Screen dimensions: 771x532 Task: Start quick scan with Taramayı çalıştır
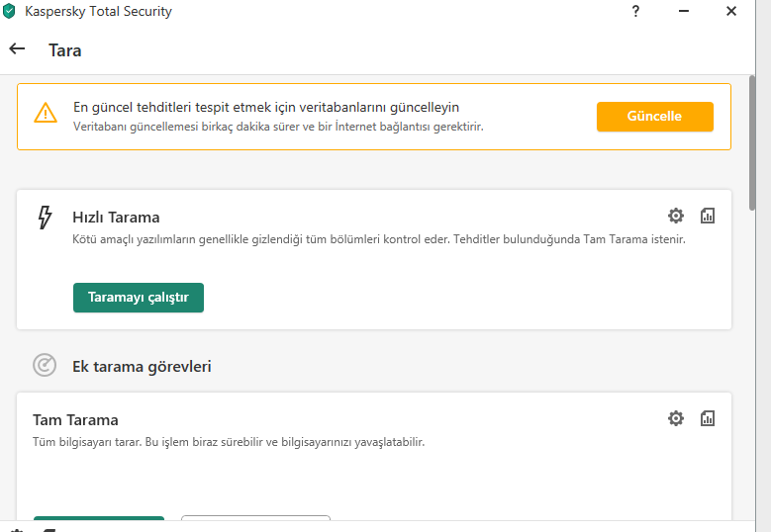[139, 298]
